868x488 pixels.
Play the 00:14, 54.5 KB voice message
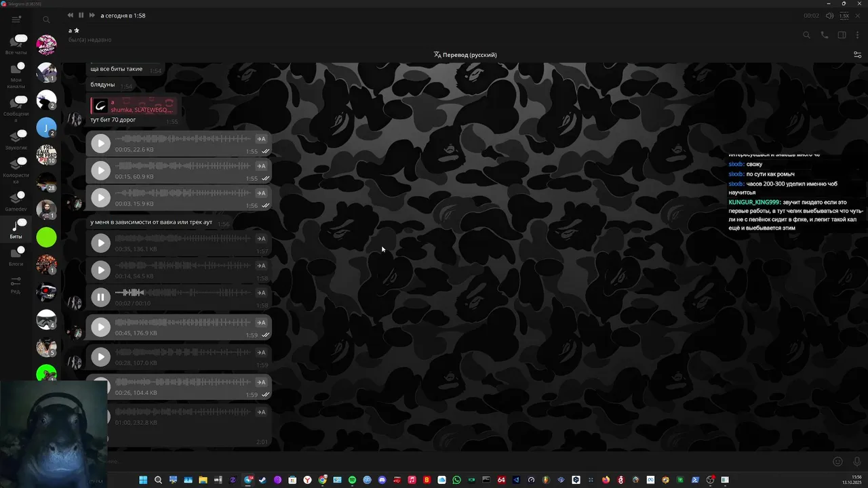100,270
